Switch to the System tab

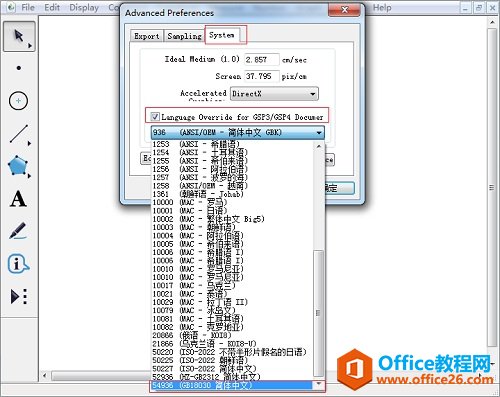click(222, 35)
